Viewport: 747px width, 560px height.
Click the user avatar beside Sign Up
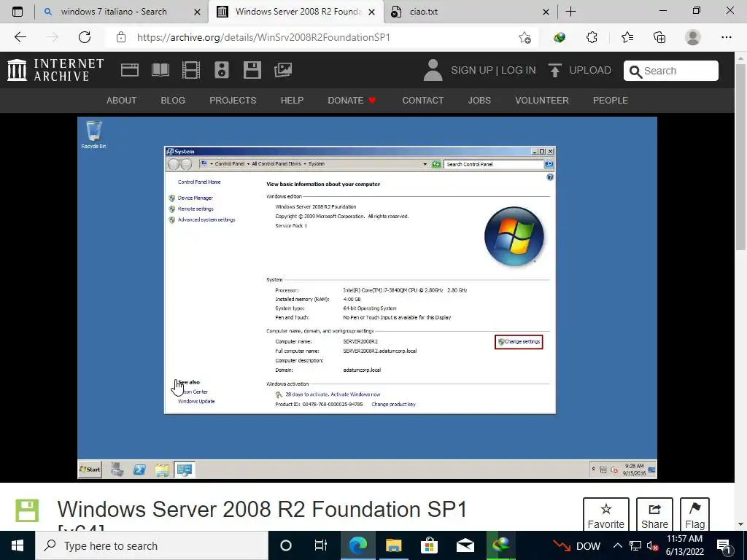pyautogui.click(x=433, y=70)
